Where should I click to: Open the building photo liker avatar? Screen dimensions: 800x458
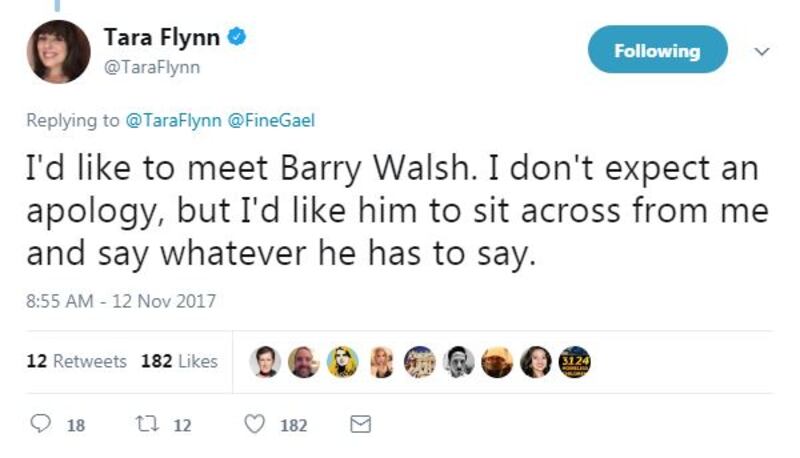click(420, 361)
